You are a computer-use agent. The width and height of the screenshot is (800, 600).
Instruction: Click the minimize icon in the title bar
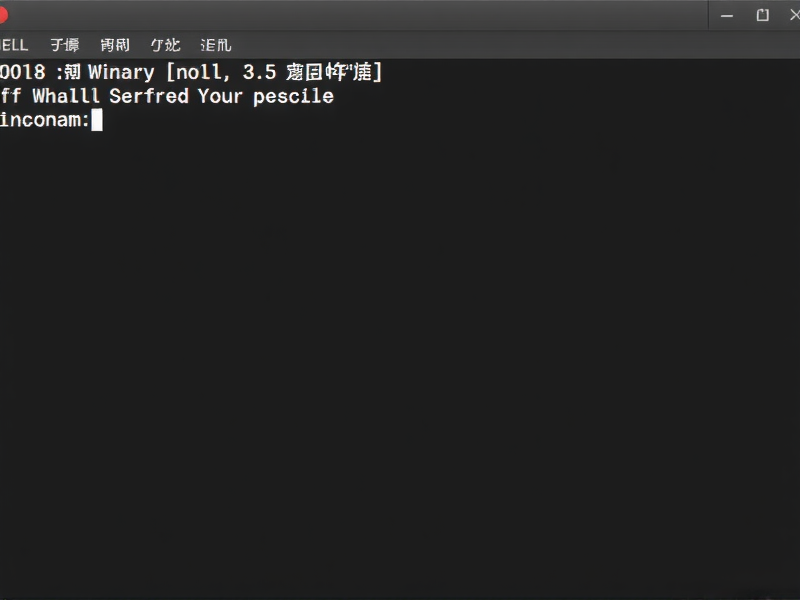tap(726, 15)
